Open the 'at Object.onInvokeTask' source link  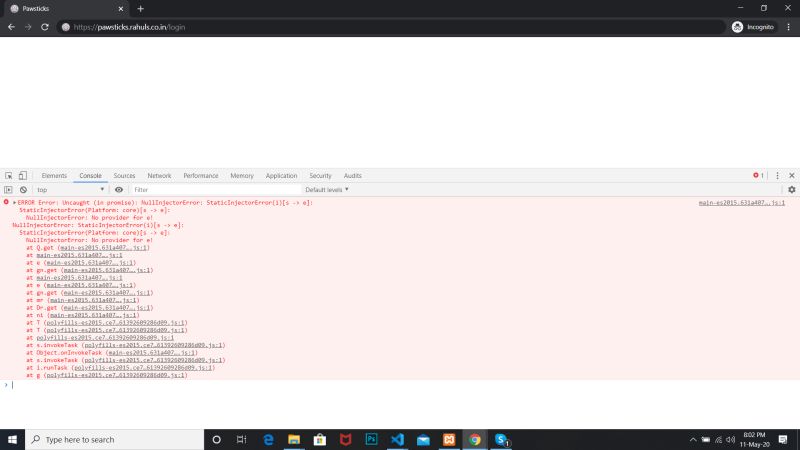[x=151, y=353]
